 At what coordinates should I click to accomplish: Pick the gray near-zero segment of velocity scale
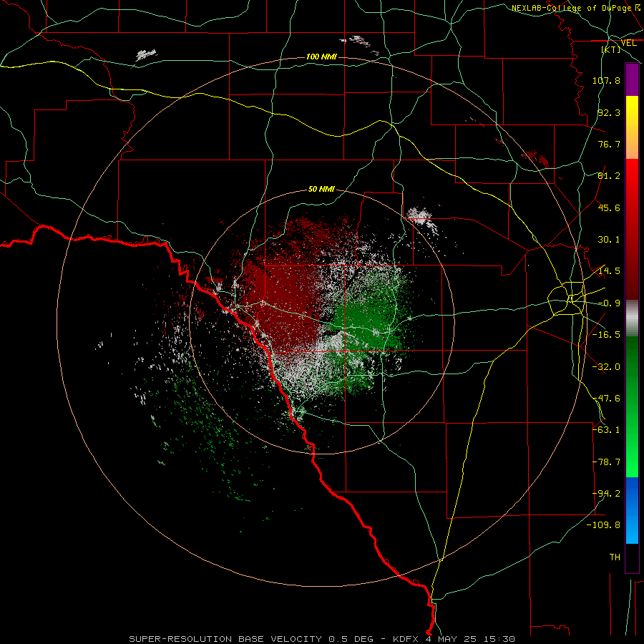coord(632,318)
